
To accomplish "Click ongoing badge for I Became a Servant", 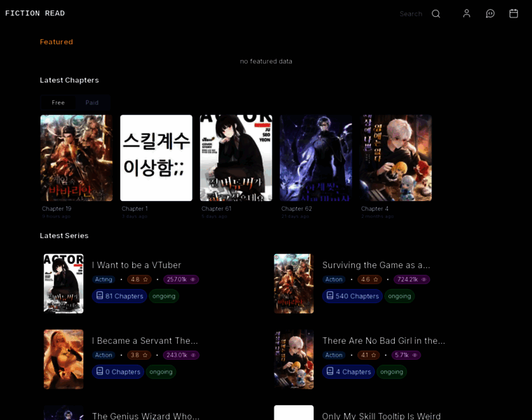I will pos(161,372).
